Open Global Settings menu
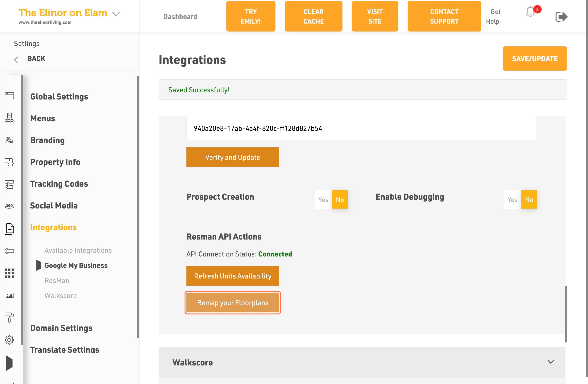This screenshot has width=588, height=384. click(59, 97)
